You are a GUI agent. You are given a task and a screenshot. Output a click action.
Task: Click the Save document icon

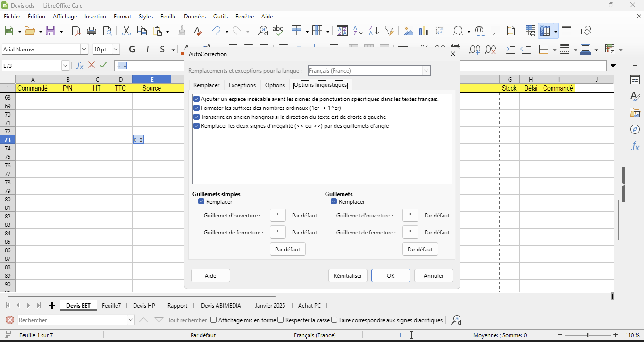tap(50, 31)
